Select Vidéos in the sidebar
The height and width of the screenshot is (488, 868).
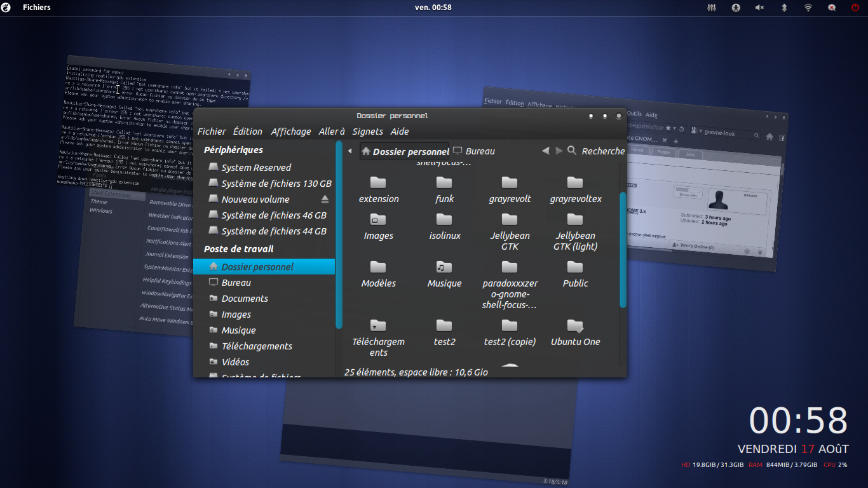(x=264, y=362)
